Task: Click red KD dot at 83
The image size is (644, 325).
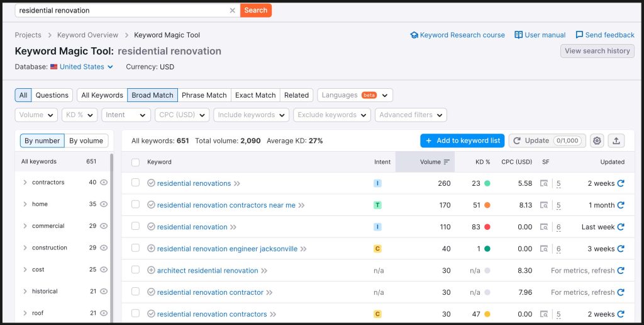Action: click(x=487, y=227)
